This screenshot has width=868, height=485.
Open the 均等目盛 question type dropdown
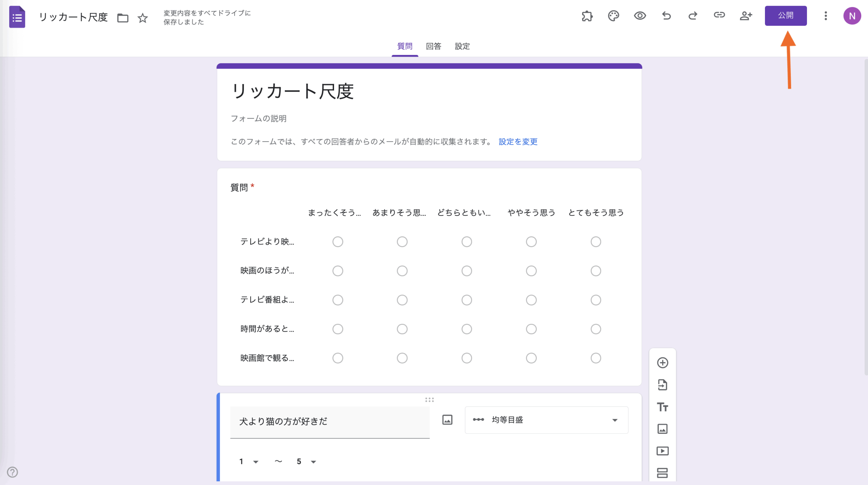pos(546,420)
